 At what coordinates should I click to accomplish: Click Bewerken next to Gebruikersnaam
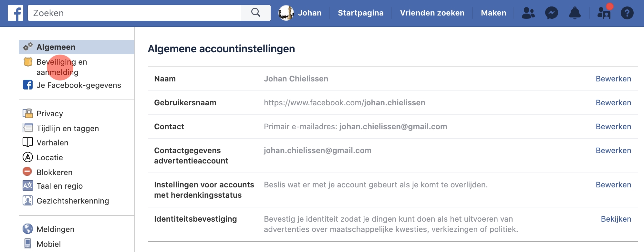point(613,103)
